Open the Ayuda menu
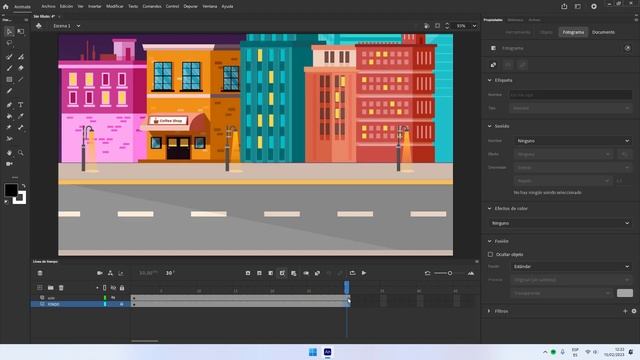640x360 pixels. (x=227, y=7)
